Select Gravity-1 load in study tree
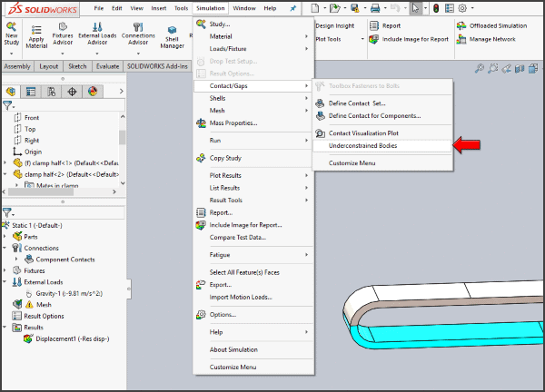Image resolution: width=545 pixels, height=392 pixels. [64, 293]
